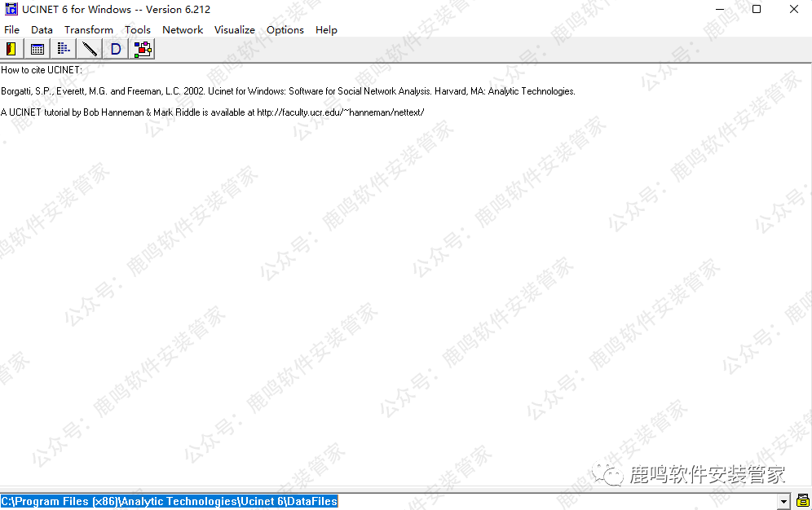812x510 pixels.
Task: Close the UCINET window
Action: pos(794,9)
